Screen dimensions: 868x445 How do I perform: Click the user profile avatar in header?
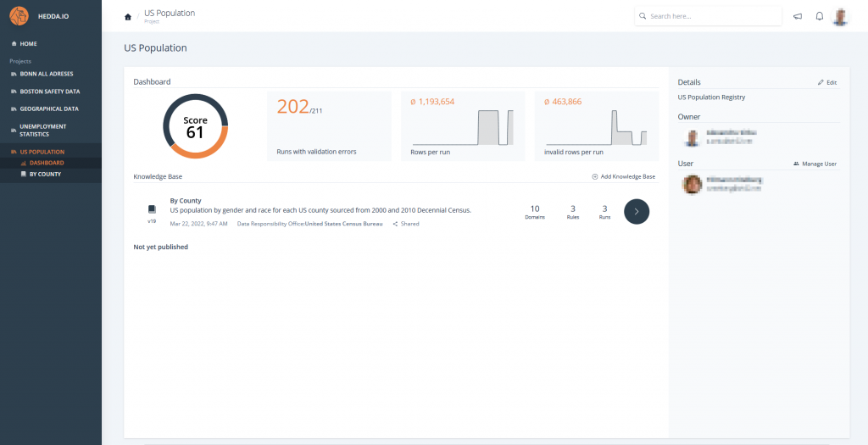pyautogui.click(x=840, y=16)
